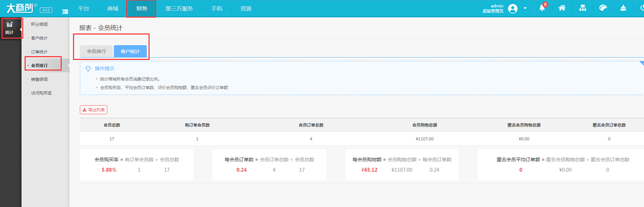The height and width of the screenshot is (207, 644).
Task: Go to the home icon in header
Action: tap(562, 8)
